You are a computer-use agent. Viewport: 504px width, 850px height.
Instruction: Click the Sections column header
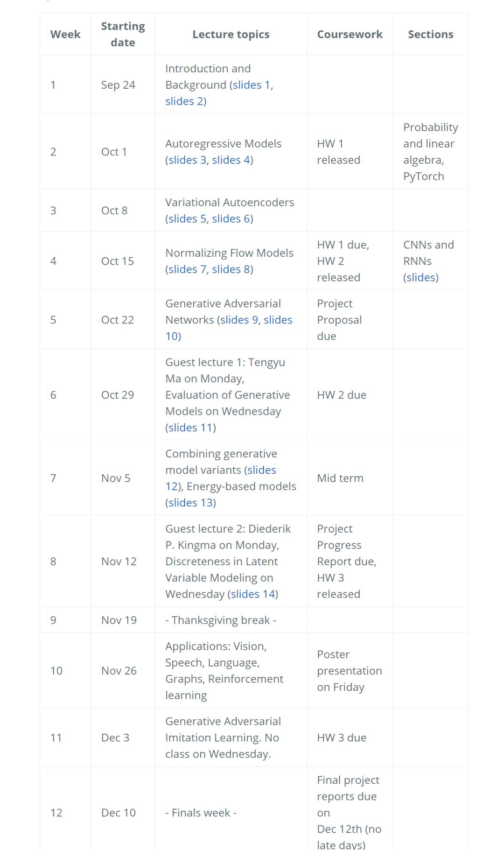coord(430,35)
